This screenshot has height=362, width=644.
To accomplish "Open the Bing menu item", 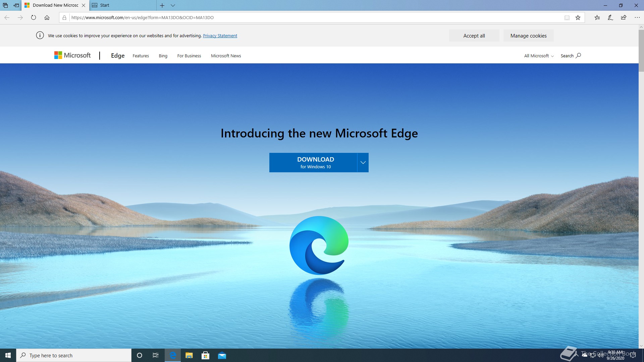I will click(x=163, y=56).
